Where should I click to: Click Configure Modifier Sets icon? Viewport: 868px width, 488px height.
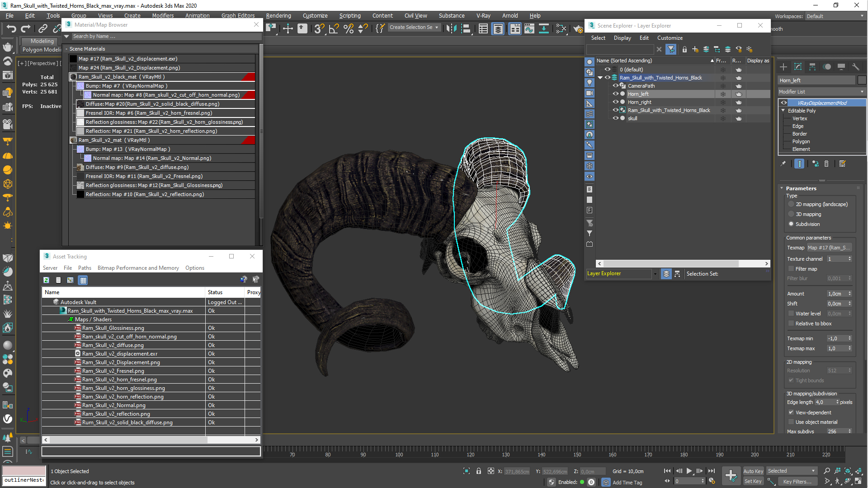click(843, 164)
